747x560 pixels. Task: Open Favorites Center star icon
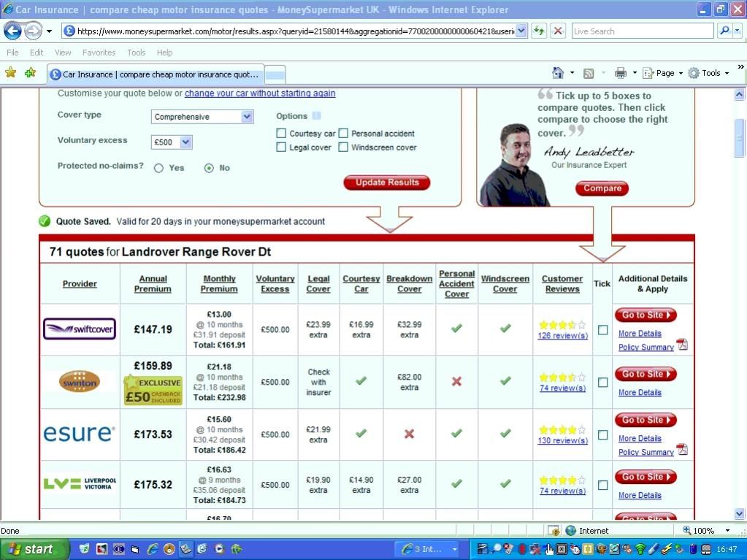(10, 72)
